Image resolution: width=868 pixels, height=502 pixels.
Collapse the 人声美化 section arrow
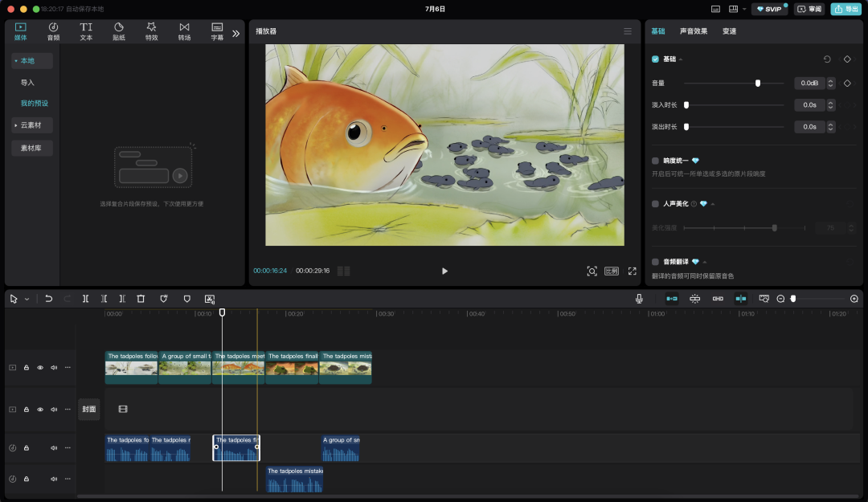(x=713, y=204)
